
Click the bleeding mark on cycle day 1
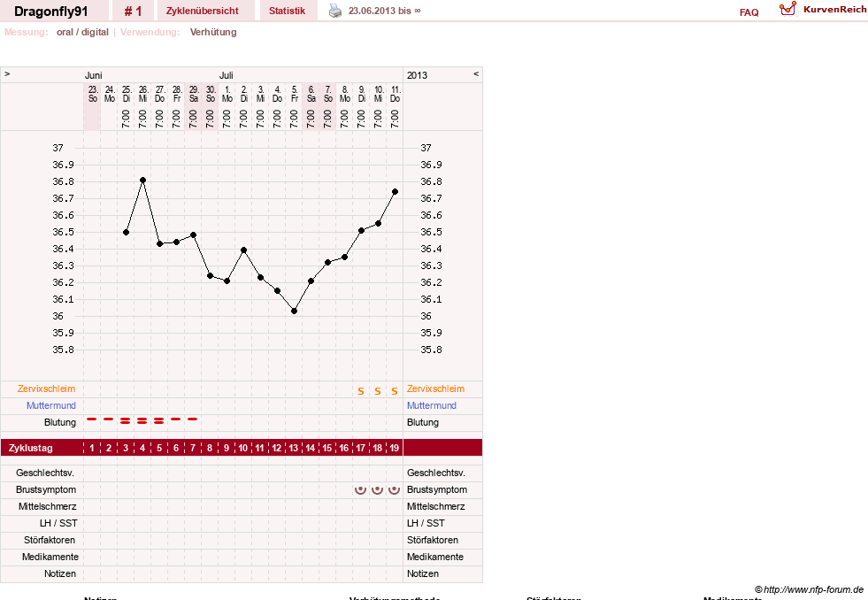(92, 419)
